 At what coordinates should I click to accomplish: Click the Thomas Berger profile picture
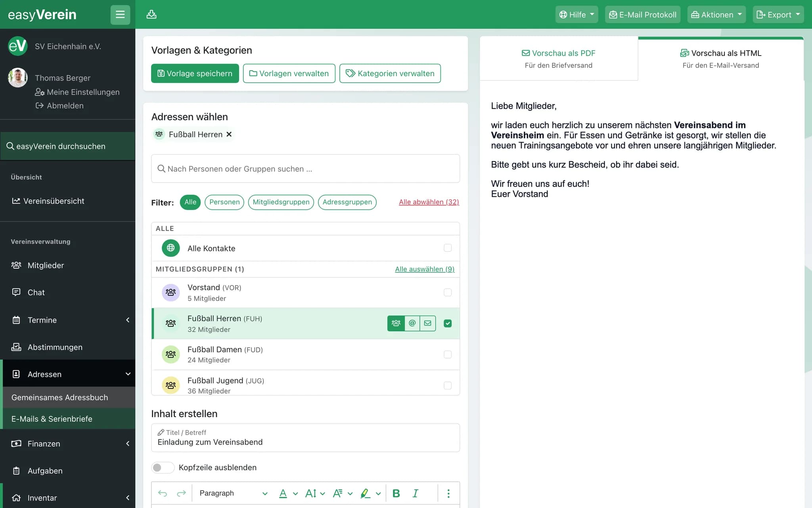tap(18, 77)
